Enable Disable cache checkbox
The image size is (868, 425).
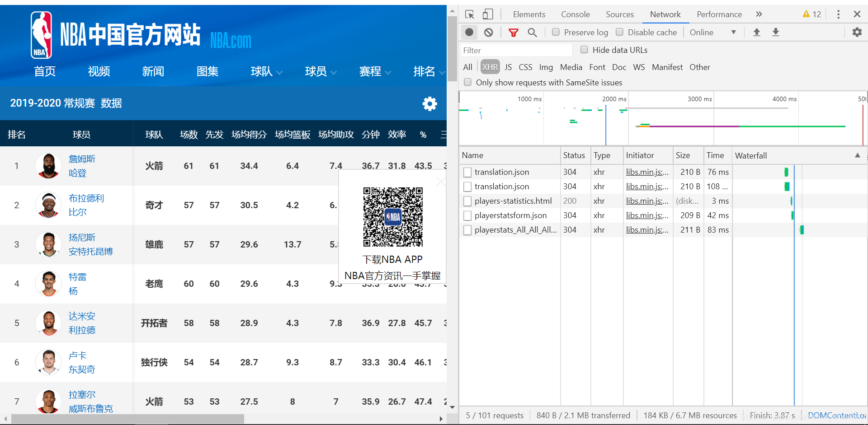[x=619, y=32]
